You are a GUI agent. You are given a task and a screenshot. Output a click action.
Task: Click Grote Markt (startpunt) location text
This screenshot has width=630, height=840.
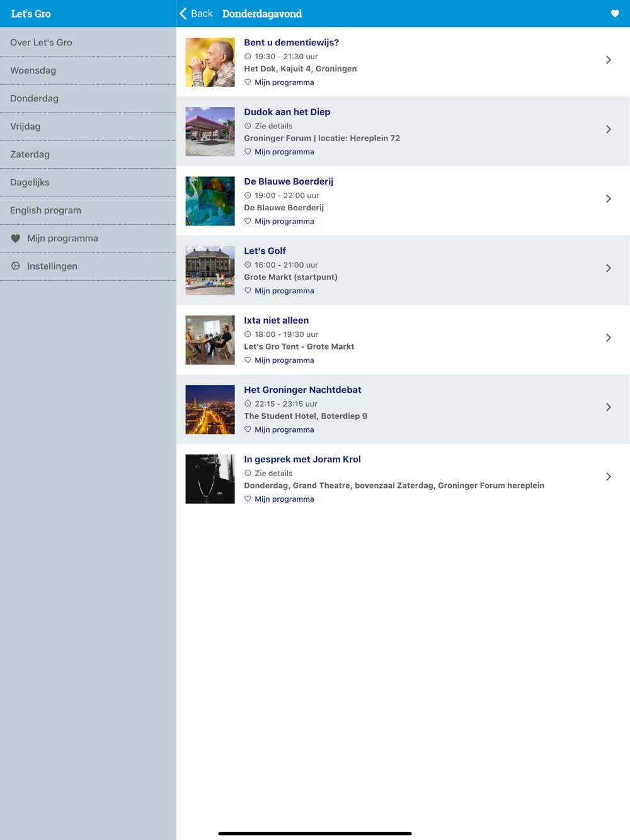tap(290, 277)
